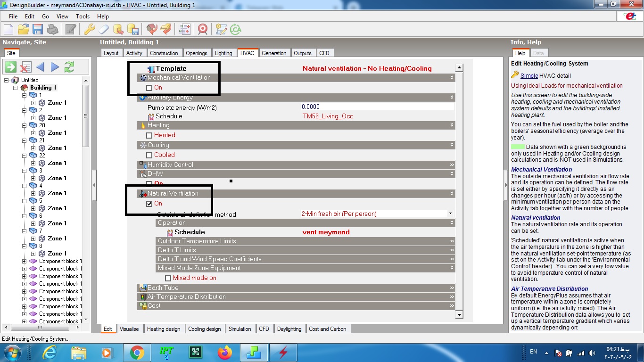Screen dimensions: 644x362
Task: Switch to the Simulation tab
Action: 240,329
